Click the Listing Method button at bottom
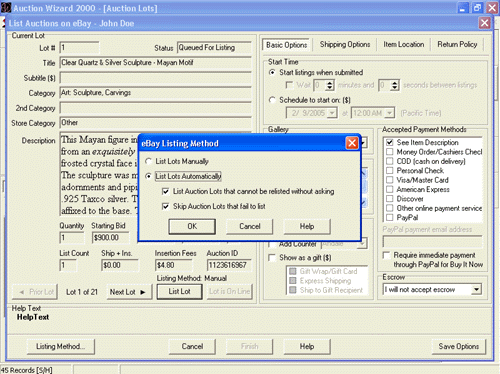 (60, 346)
